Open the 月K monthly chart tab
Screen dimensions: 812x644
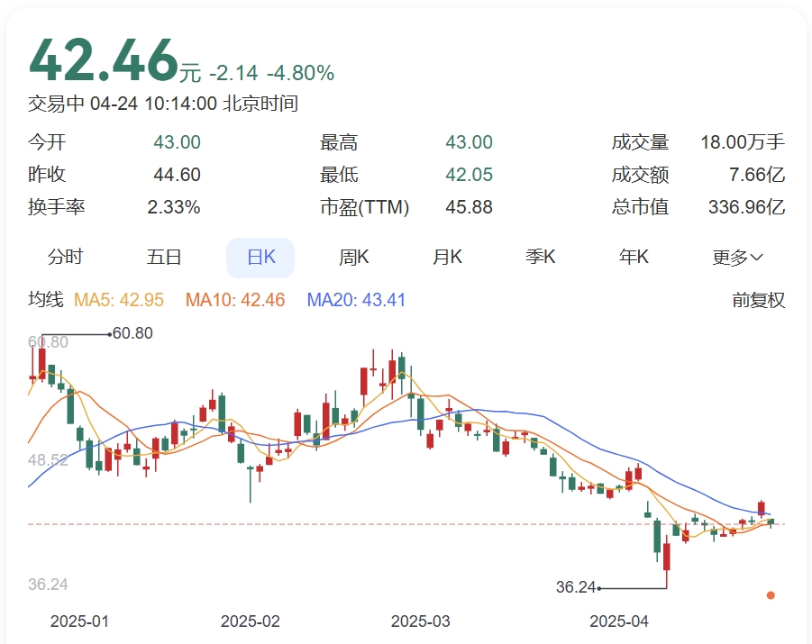point(447,258)
